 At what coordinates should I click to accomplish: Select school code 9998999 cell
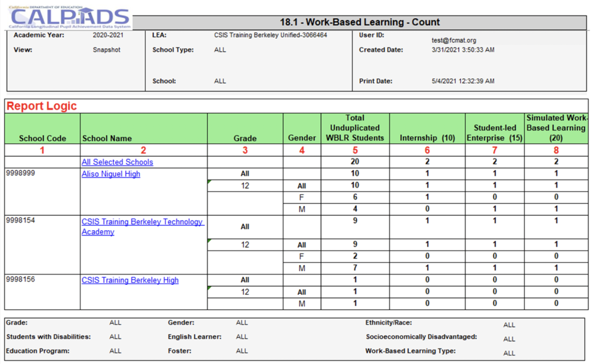point(21,173)
